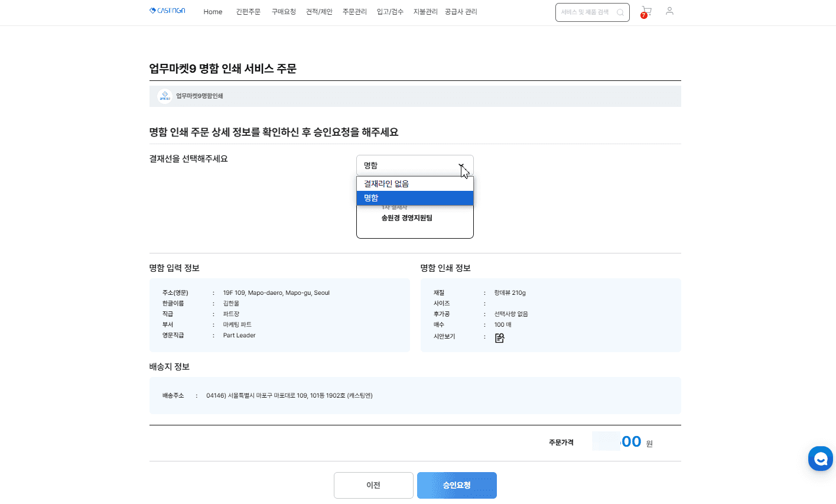Click the '명함 입력 정보' section title
Screen dimensions: 836x504
(174, 268)
